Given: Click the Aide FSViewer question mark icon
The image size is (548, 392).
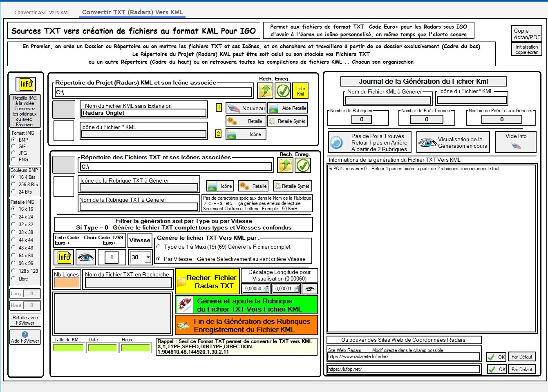Looking at the screenshot, I should (25, 334).
